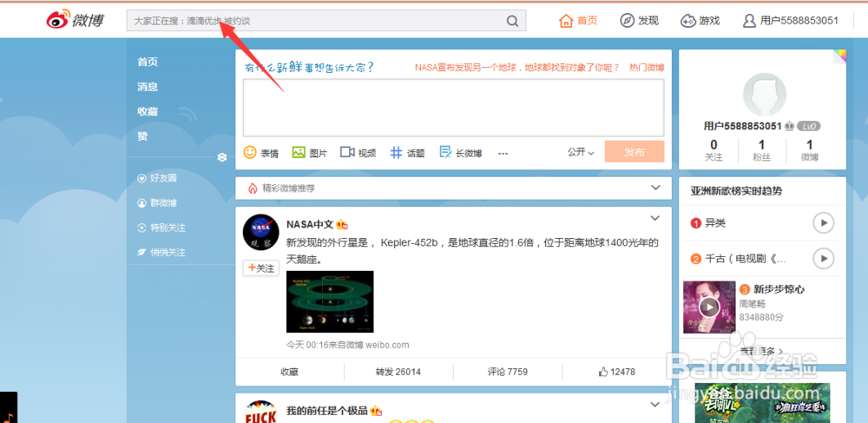Open the 游戏 games tab

[700, 21]
